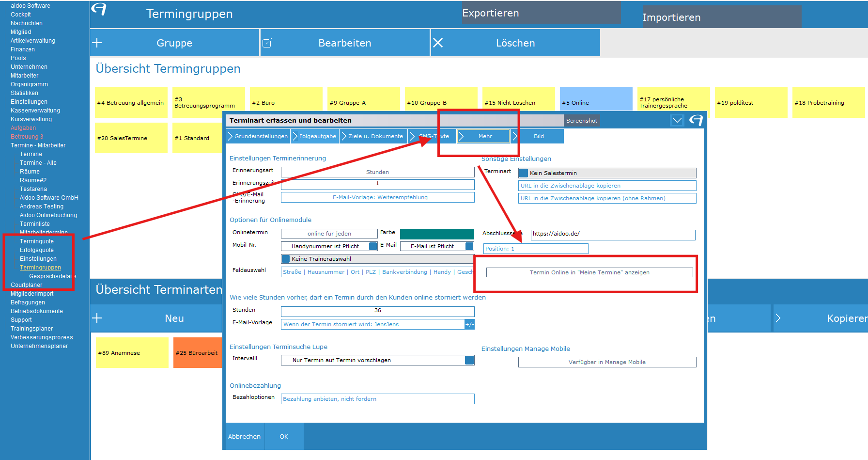This screenshot has height=460, width=868.
Task: Click the aidoo logo in the header
Action: [x=99, y=9]
